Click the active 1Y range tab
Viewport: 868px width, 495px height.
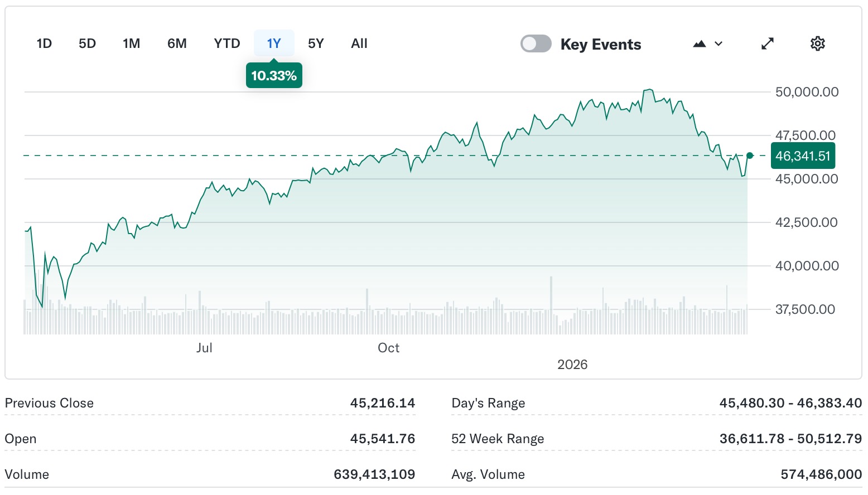[x=273, y=43]
